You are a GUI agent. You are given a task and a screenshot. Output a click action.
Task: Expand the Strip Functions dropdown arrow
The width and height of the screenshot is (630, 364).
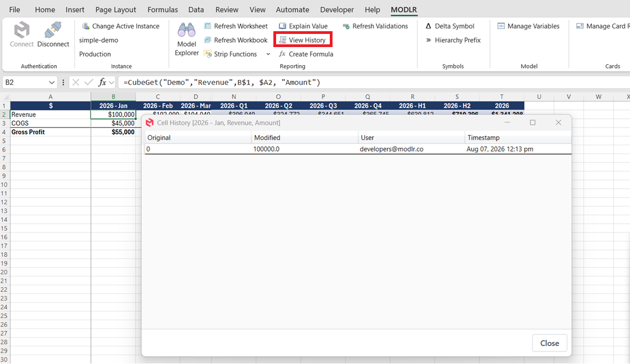268,54
